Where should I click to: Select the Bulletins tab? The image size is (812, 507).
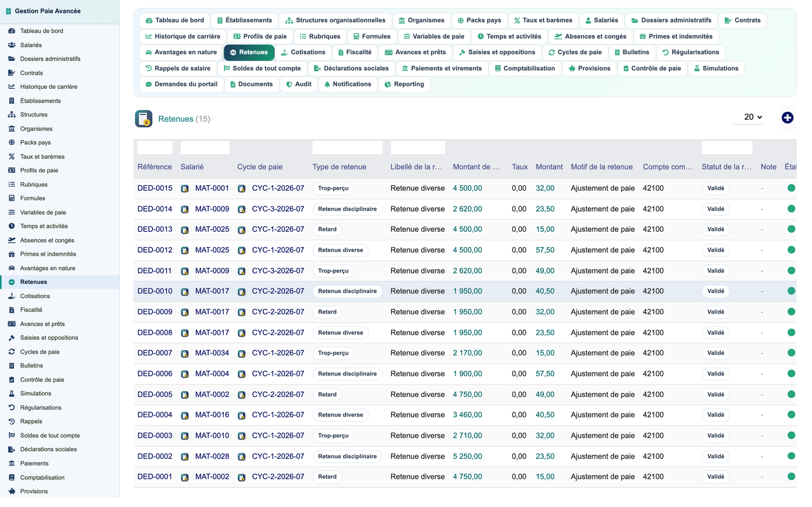pos(632,52)
